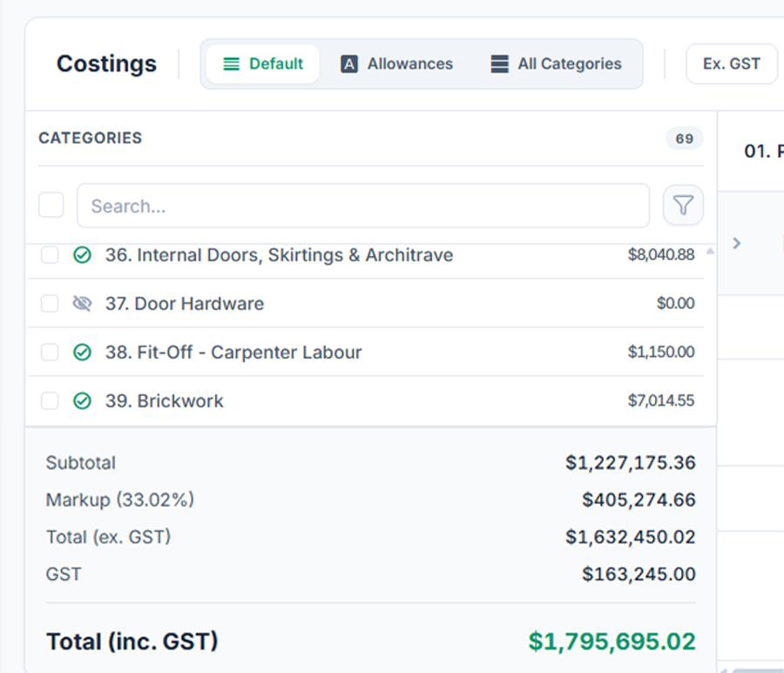Click the category list scroll-up arrow
The height and width of the screenshot is (673, 784).
point(710,252)
